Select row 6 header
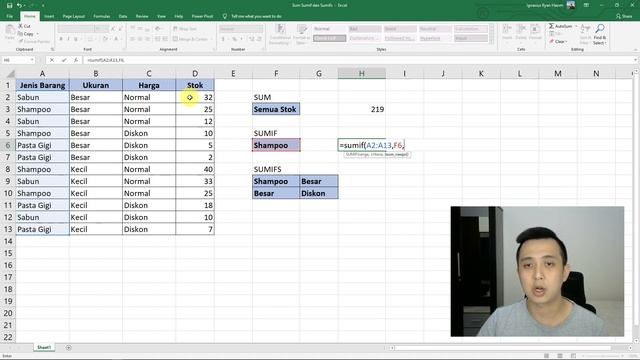The image size is (640, 360). (x=8, y=145)
